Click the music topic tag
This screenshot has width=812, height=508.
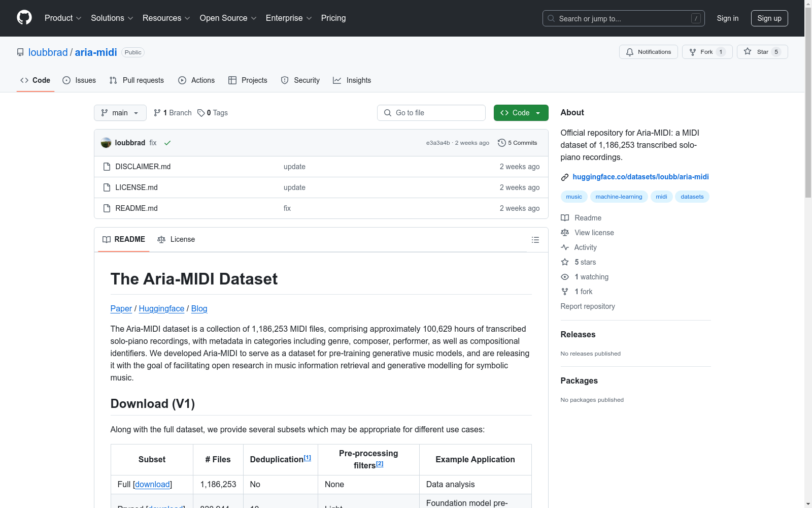[574, 197]
